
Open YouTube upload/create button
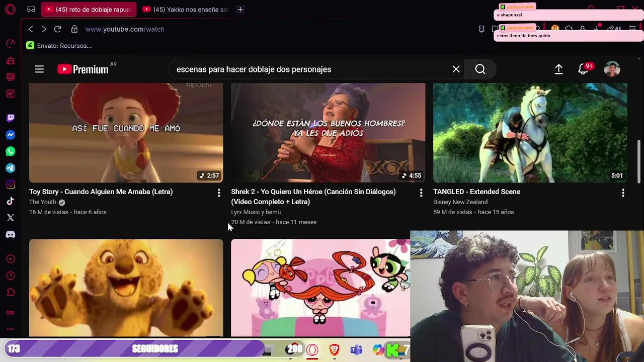pos(559,69)
